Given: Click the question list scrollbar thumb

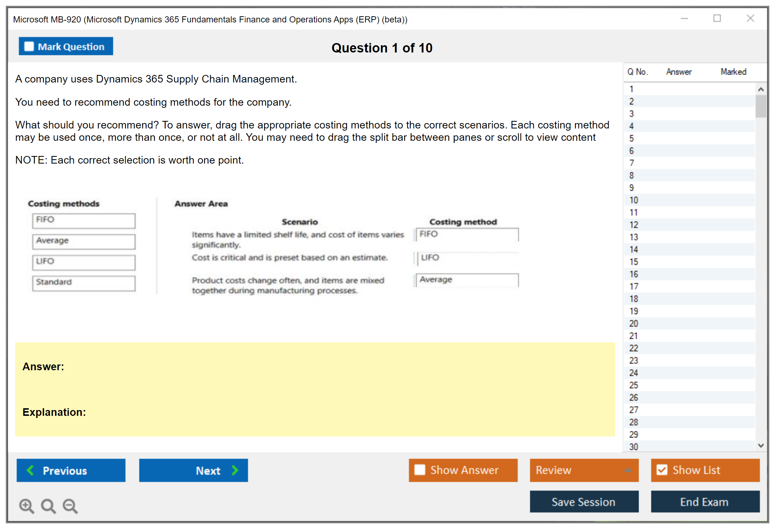Looking at the screenshot, I should tap(761, 106).
